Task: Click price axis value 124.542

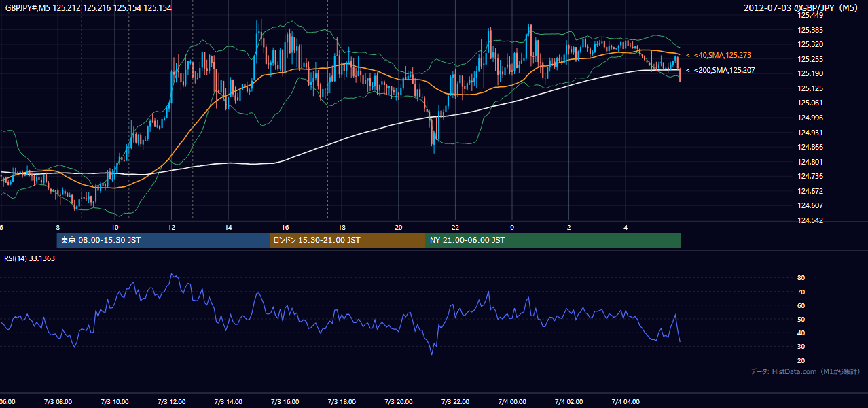Action: tap(810, 220)
